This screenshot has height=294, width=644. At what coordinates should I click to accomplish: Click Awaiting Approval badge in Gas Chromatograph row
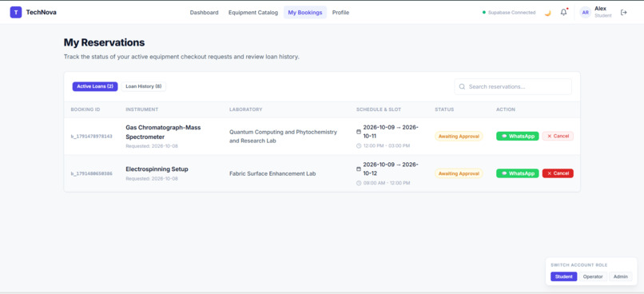[459, 137]
